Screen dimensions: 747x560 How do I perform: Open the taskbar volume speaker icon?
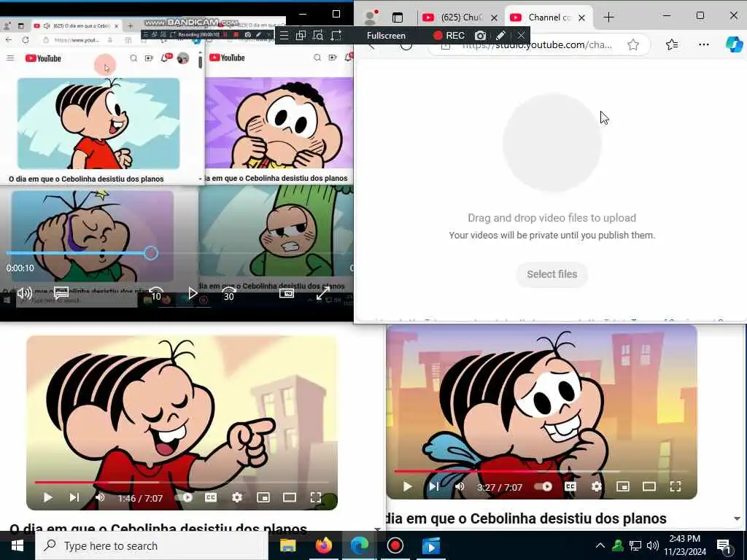point(653,545)
